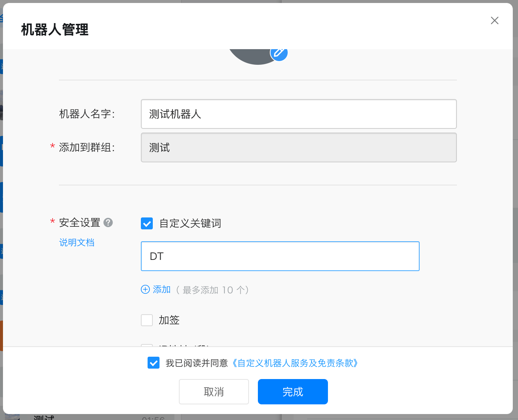Click the 机器人名字 input showing 测试机器人
Viewport: 518px width, 420px height.
coord(299,114)
